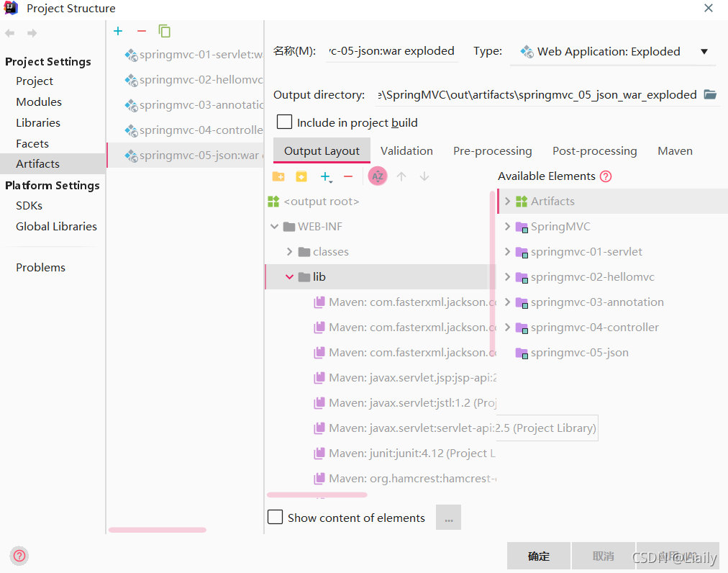Move selected element up
The width and height of the screenshot is (728, 573).
[401, 176]
